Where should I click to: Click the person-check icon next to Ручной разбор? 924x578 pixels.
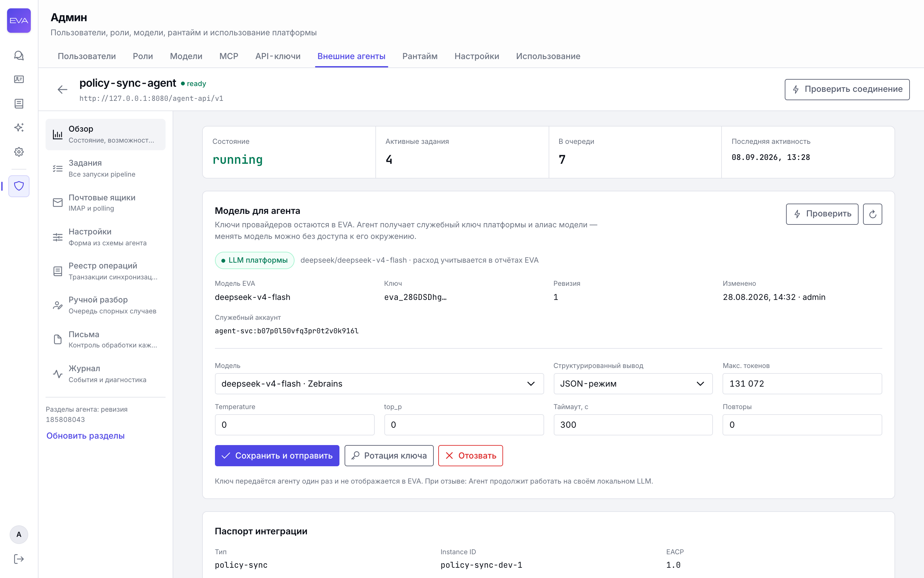tap(58, 305)
